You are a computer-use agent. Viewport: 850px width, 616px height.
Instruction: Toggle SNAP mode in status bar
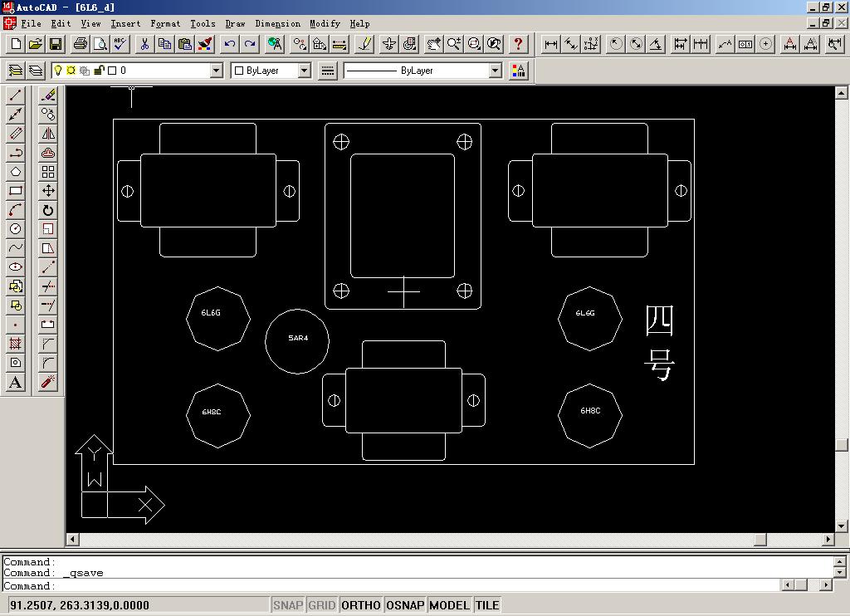(x=288, y=605)
